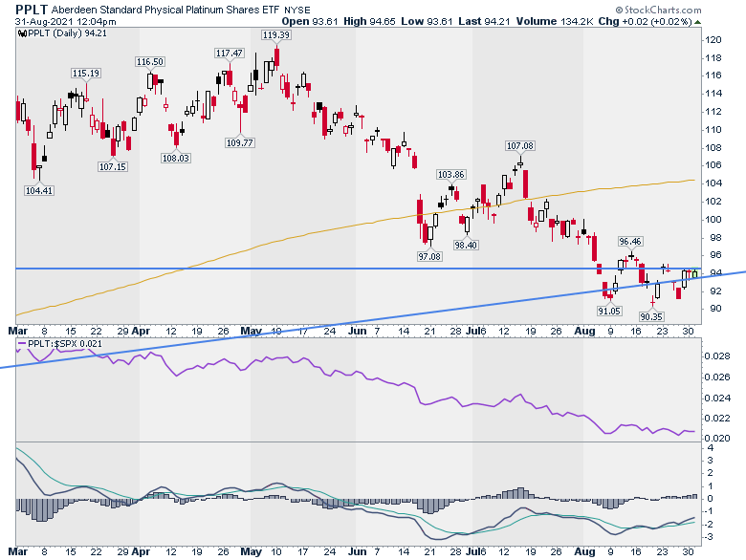The width and height of the screenshot is (746, 560).
Task: Click the High 94.65 value
Action: pos(369,21)
